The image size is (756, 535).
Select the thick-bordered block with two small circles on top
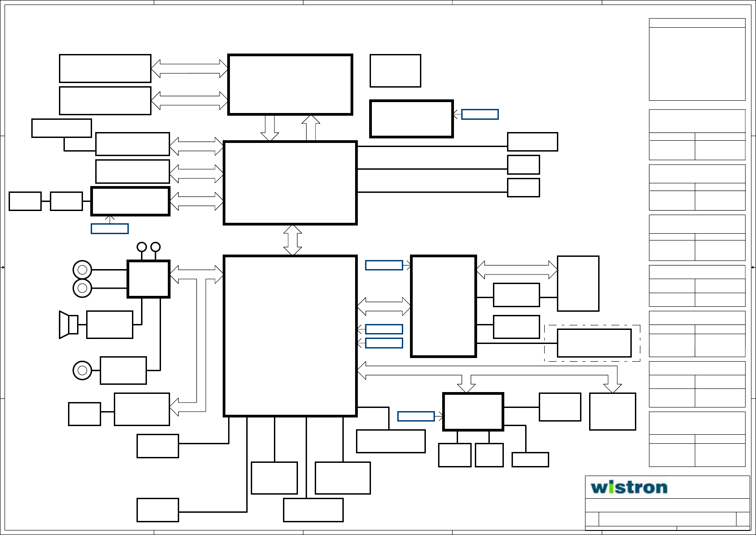[149, 279]
